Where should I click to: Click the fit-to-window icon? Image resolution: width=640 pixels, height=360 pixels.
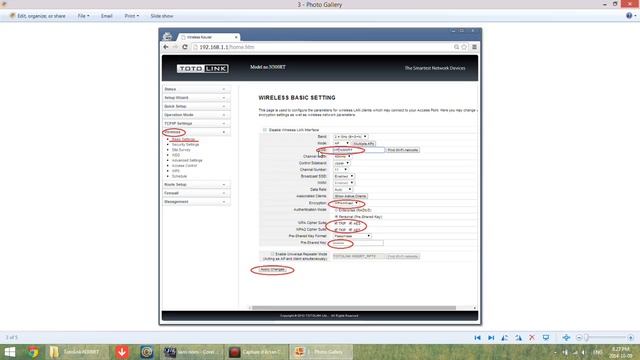(x=566, y=338)
